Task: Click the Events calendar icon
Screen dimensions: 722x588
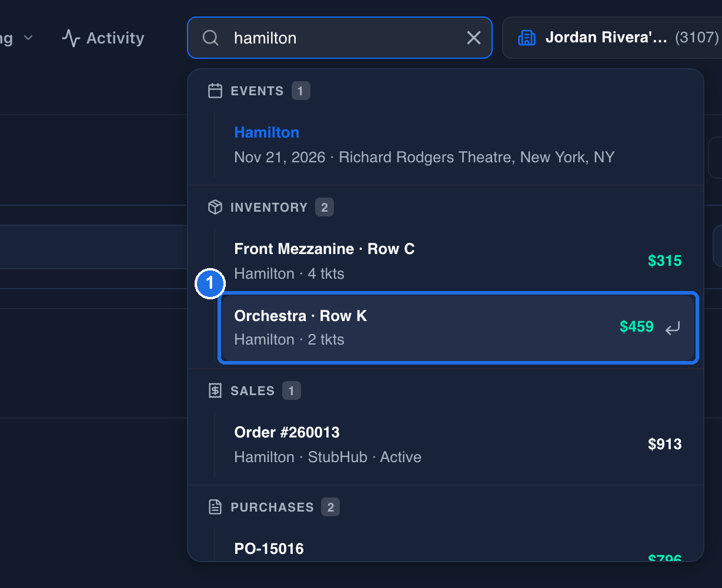Action: pos(215,91)
